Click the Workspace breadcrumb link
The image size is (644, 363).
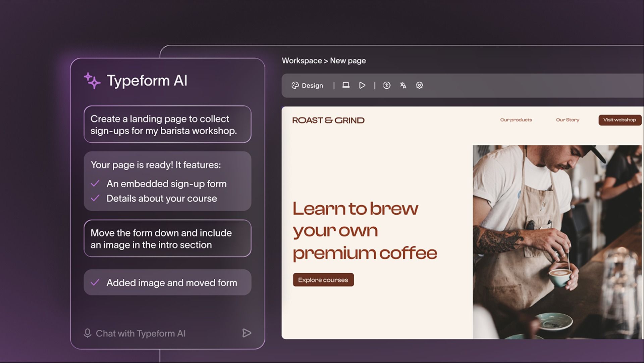tap(302, 61)
